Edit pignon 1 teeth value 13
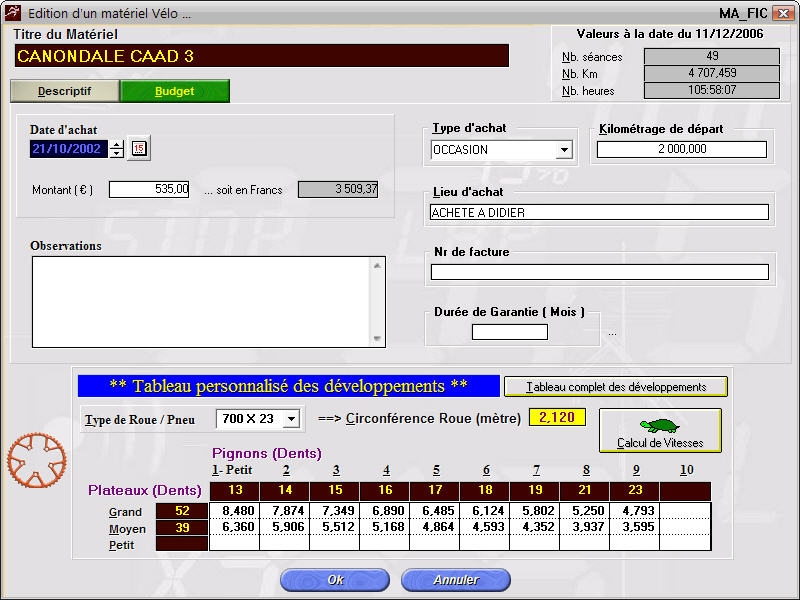800x600 pixels. 235,490
